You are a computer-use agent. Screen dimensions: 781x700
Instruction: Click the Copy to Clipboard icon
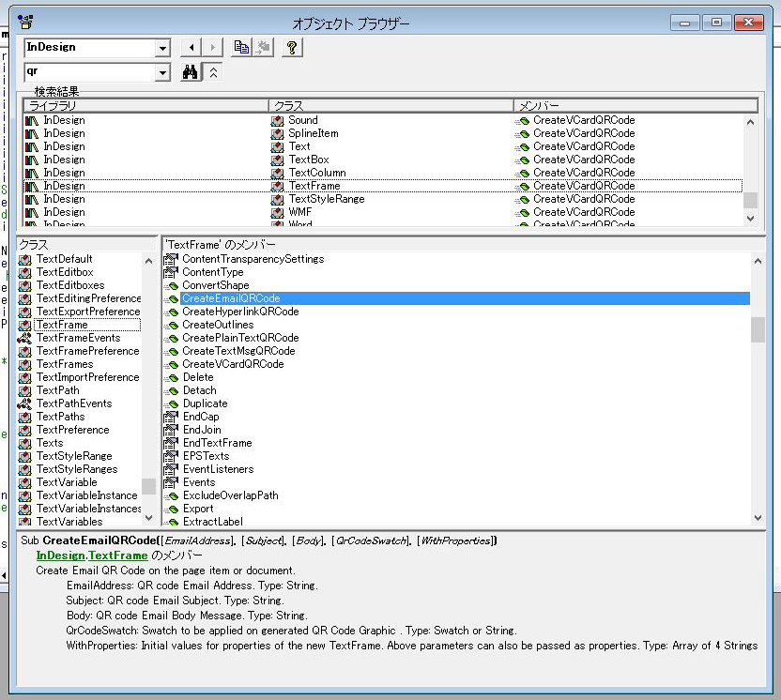pyautogui.click(x=241, y=48)
